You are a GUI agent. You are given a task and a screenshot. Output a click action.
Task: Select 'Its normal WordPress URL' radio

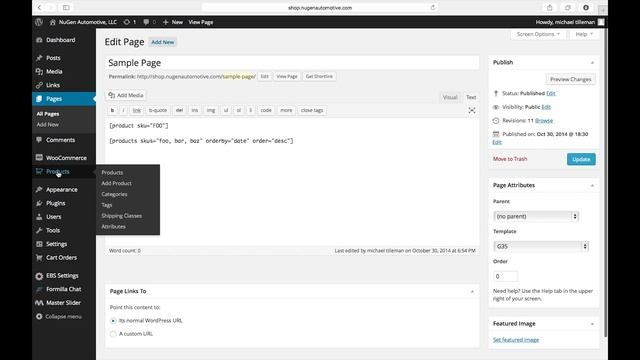tap(113, 321)
